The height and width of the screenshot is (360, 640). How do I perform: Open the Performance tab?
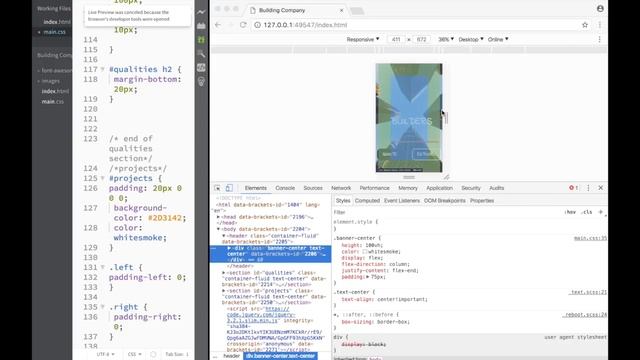tap(374, 188)
